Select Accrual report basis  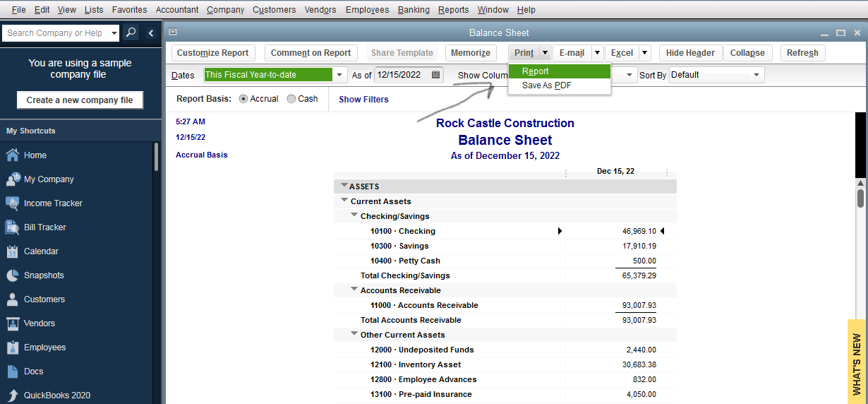tap(244, 99)
